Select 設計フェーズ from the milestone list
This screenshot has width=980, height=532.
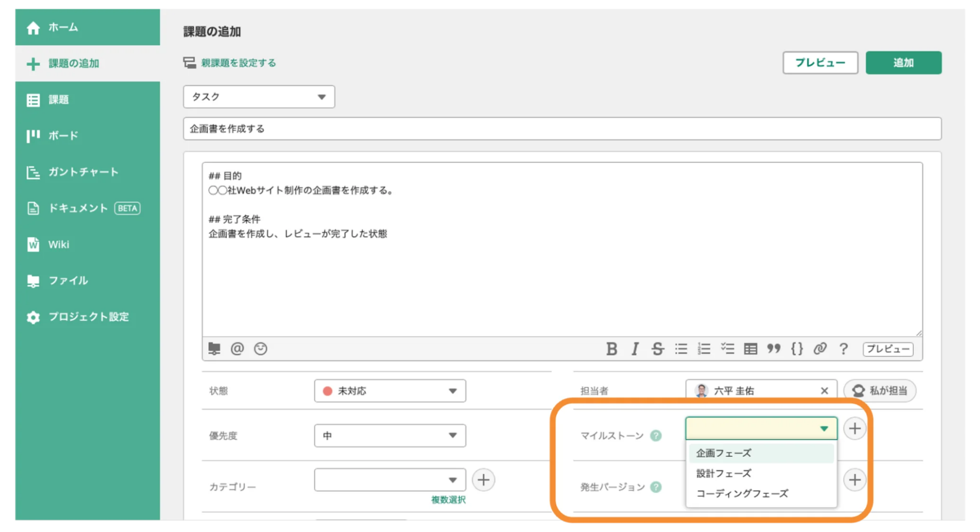[x=761, y=474]
